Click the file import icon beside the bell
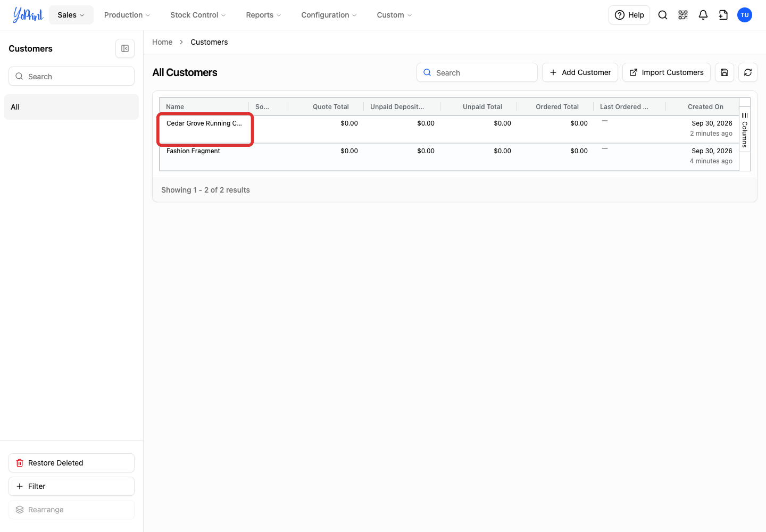The height and width of the screenshot is (532, 766). (x=723, y=15)
